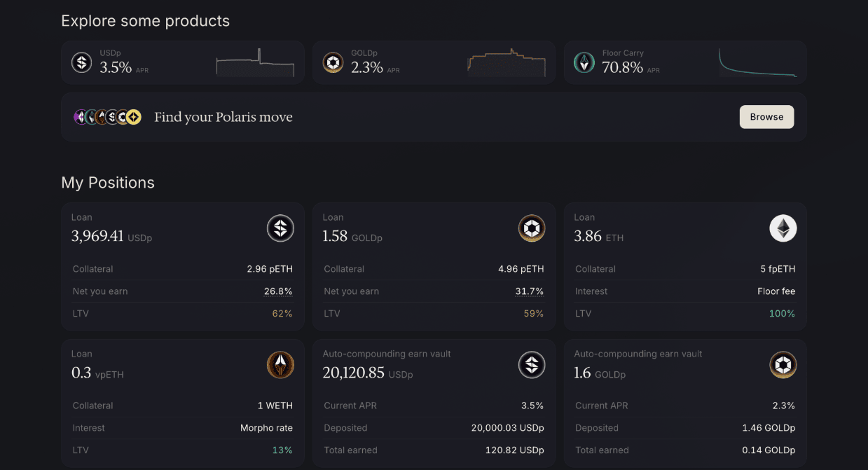Click the 3.5% Current APR value in USDp vault

pos(532,406)
